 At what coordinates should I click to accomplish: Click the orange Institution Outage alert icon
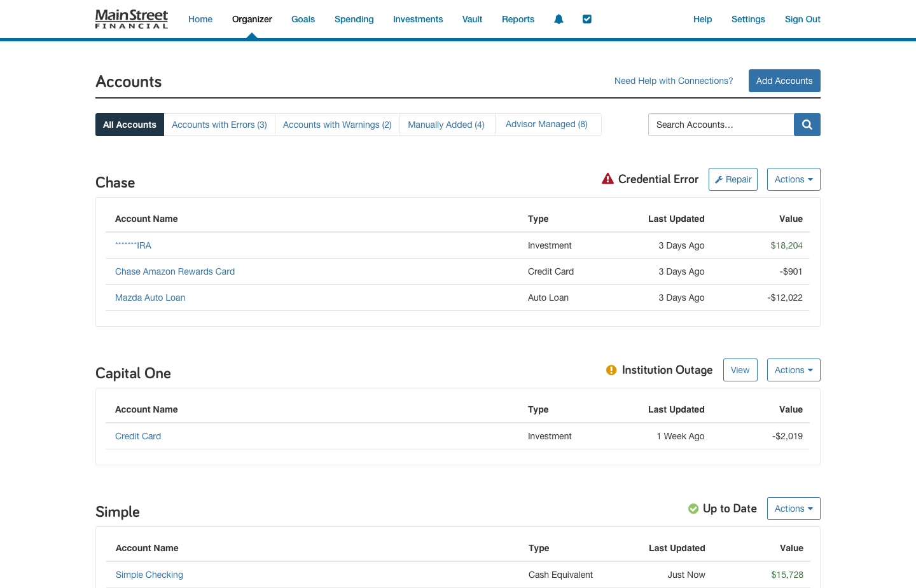(x=611, y=370)
